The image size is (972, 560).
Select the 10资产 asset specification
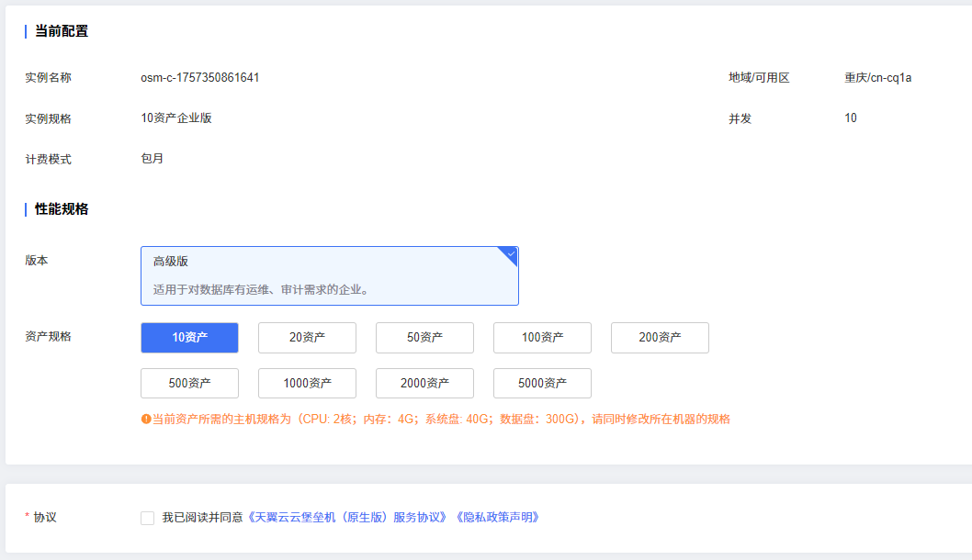[x=189, y=338]
